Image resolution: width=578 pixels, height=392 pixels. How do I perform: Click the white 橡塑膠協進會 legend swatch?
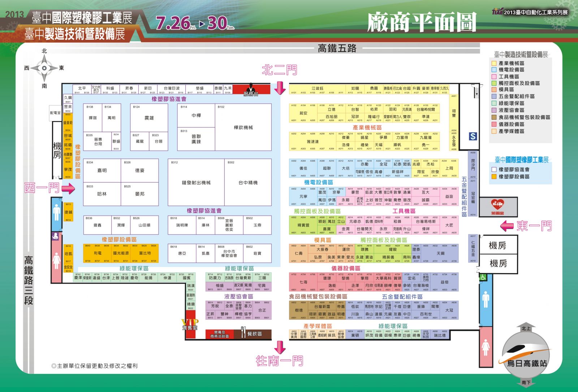coord(494,169)
